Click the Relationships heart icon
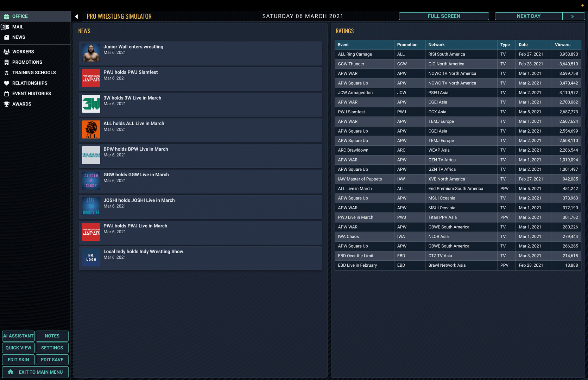The height and width of the screenshot is (380, 588). [6, 83]
